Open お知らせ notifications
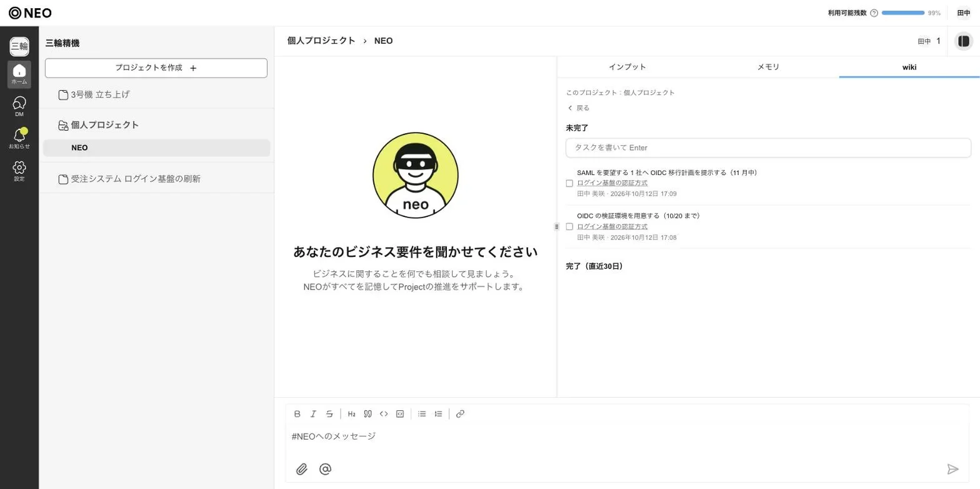Viewport: 980px width, 489px height. click(19, 139)
